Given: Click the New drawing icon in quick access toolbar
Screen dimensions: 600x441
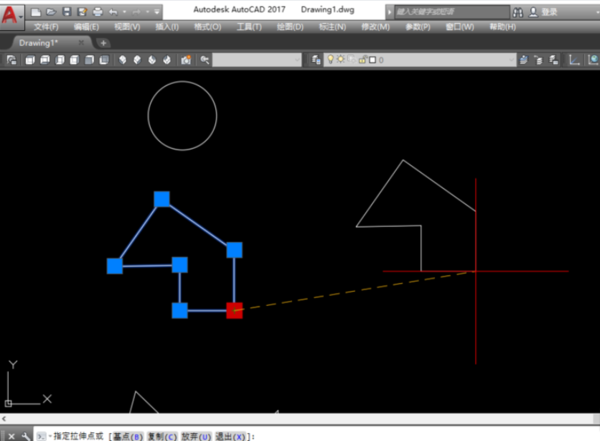Looking at the screenshot, I should [38, 11].
